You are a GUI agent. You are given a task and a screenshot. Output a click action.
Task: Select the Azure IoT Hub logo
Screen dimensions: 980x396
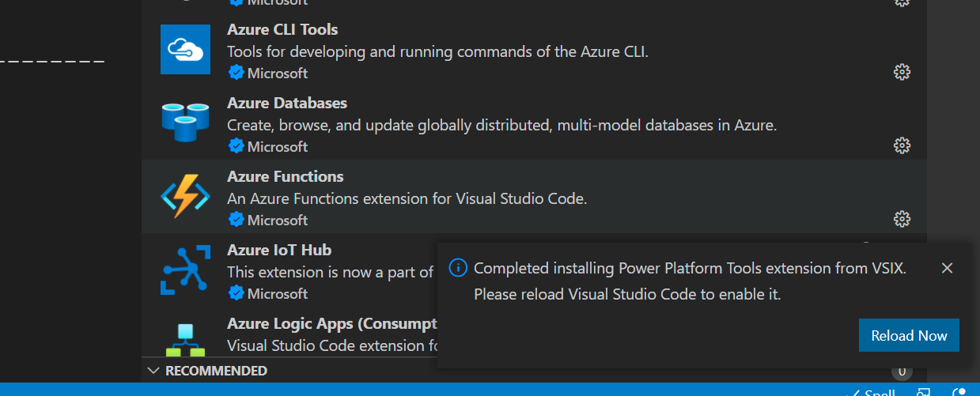click(185, 270)
